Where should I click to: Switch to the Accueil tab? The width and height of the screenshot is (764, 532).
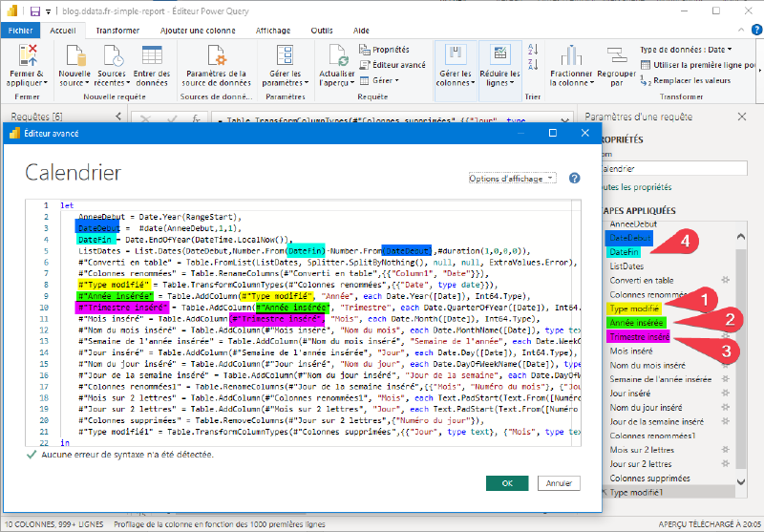tap(63, 31)
